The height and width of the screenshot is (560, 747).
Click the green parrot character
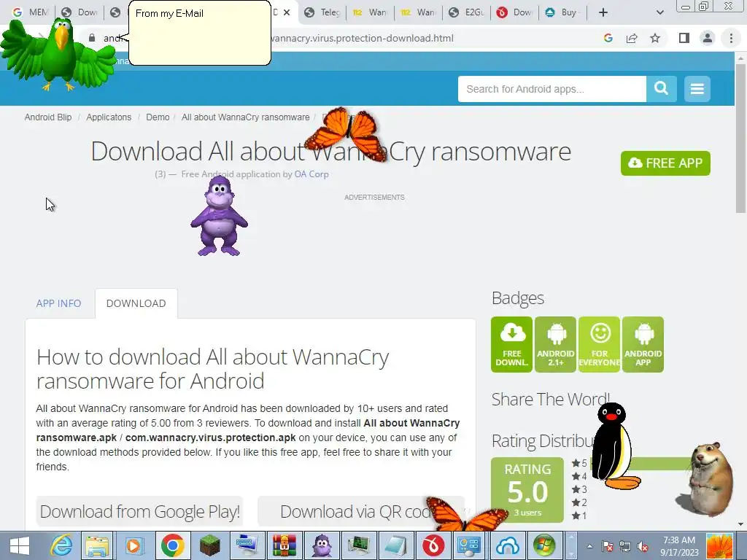click(x=58, y=55)
